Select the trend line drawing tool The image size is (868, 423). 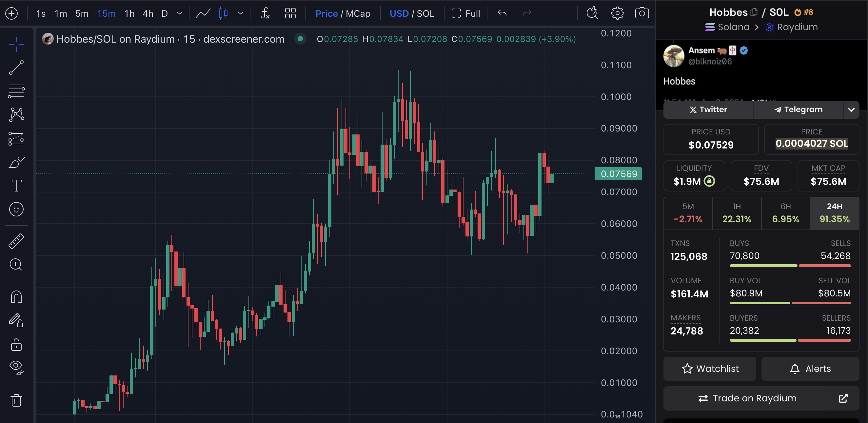pos(16,68)
